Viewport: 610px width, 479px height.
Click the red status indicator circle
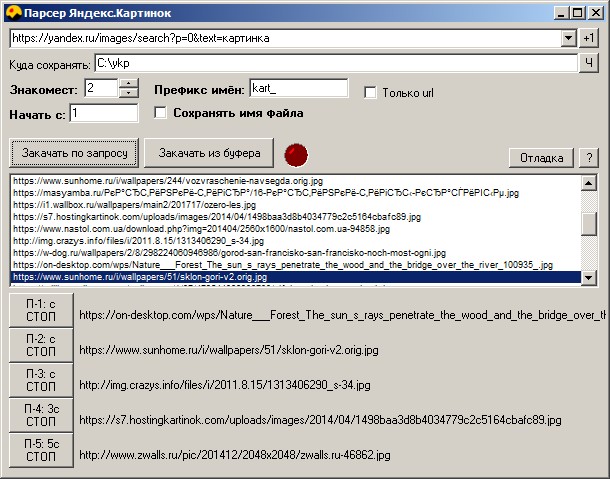pos(297,155)
